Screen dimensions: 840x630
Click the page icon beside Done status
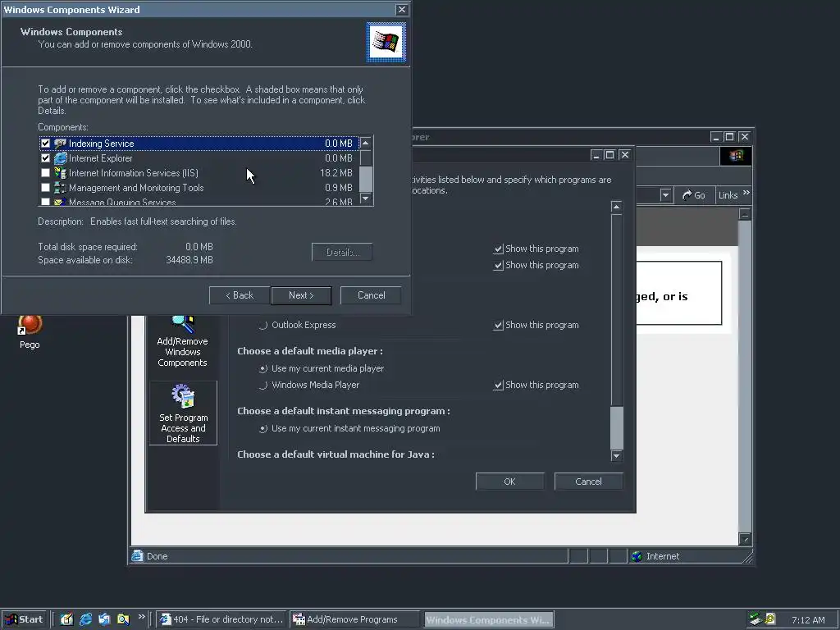click(138, 556)
